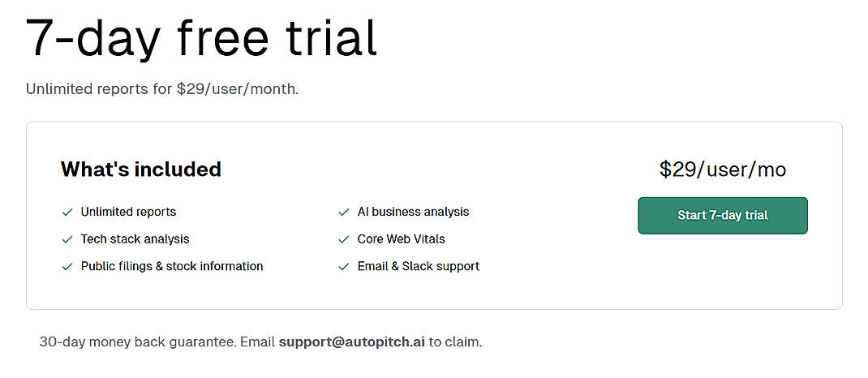The image size is (868, 378).
Task: Click the checkmark beside Core Web Vitals
Action: point(344,239)
